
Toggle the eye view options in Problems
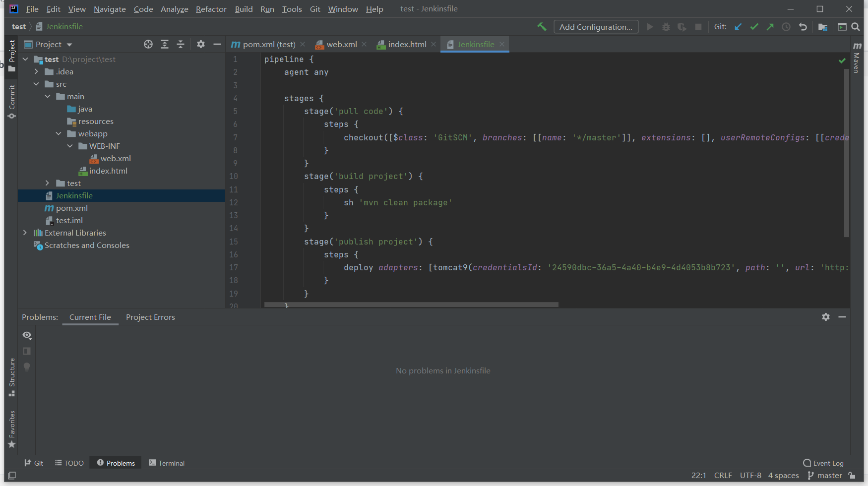(27, 335)
